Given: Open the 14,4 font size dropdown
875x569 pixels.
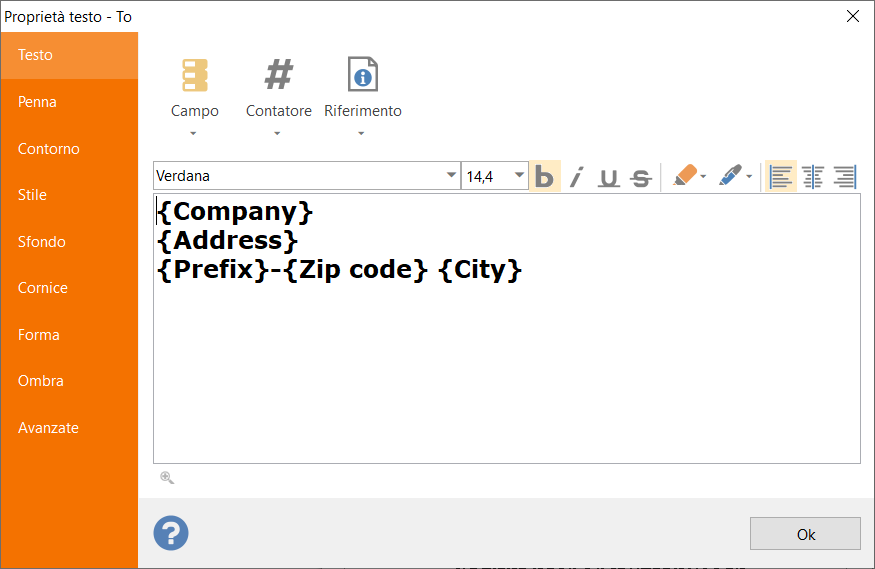Looking at the screenshot, I should (520, 176).
